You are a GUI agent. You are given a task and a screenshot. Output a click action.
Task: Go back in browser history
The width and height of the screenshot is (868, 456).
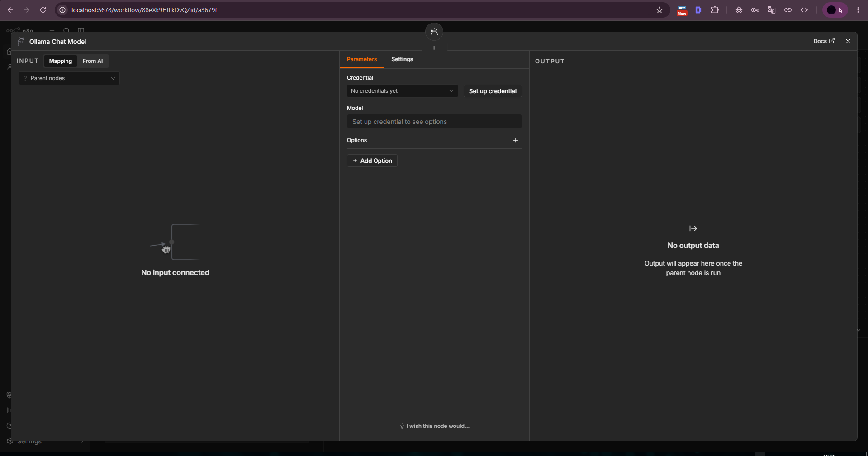(10, 10)
